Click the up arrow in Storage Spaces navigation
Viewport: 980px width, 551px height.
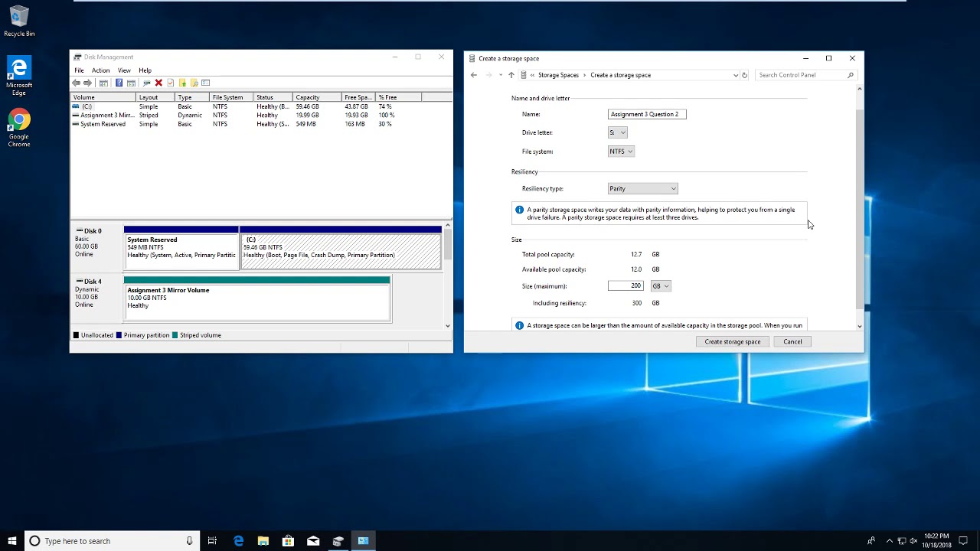click(x=511, y=75)
